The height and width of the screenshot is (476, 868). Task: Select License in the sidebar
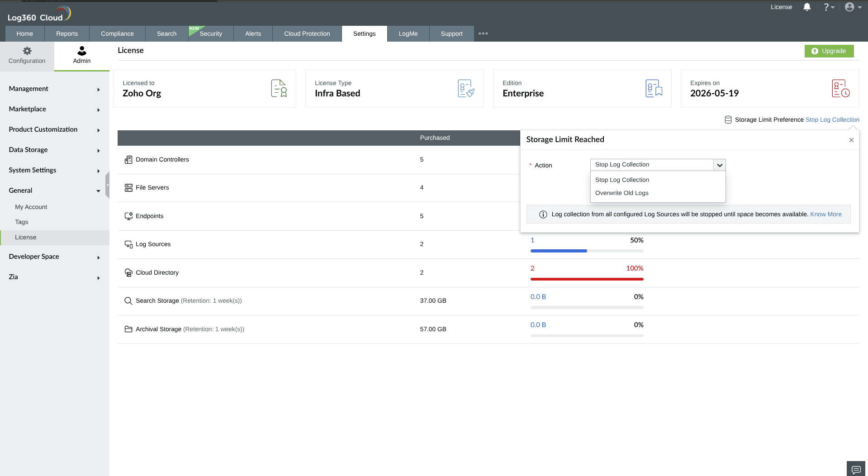(x=55, y=238)
